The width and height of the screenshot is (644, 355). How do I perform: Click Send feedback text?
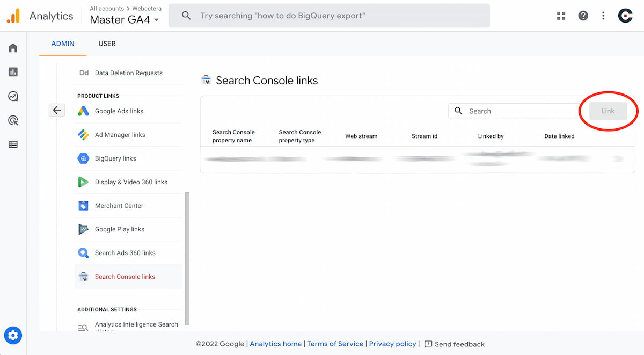coord(460,344)
